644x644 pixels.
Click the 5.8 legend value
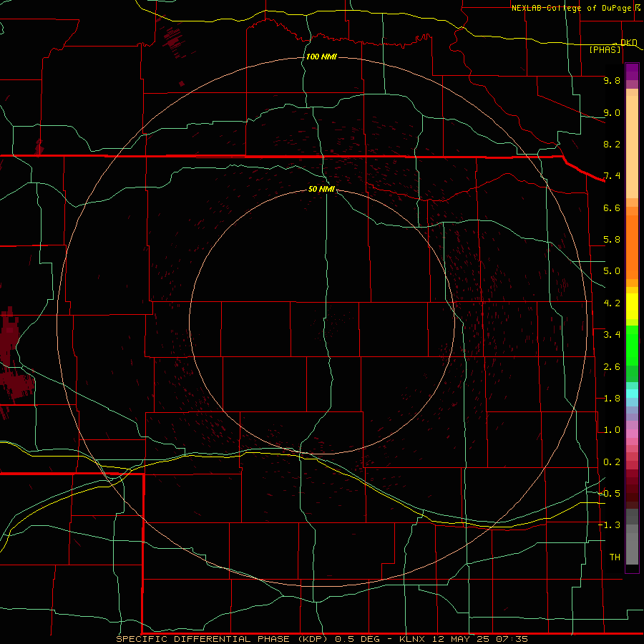(612, 240)
